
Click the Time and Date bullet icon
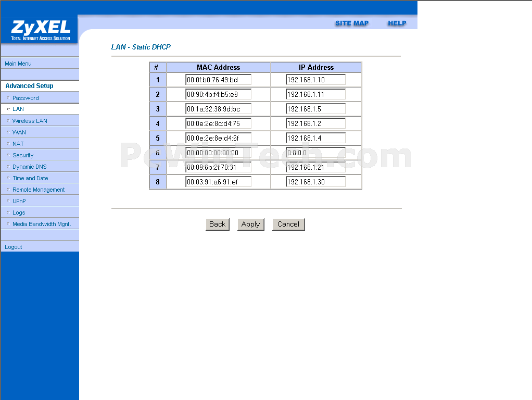(8, 178)
